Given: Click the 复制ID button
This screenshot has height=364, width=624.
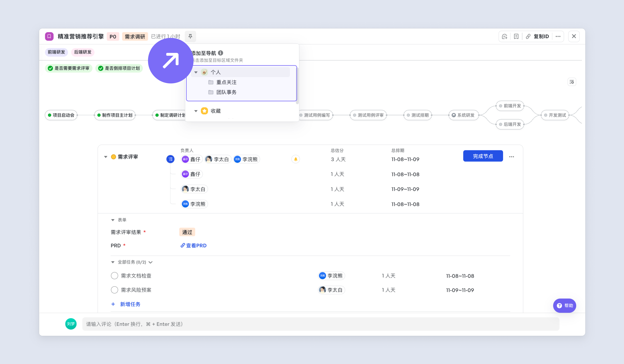Looking at the screenshot, I should (x=541, y=36).
